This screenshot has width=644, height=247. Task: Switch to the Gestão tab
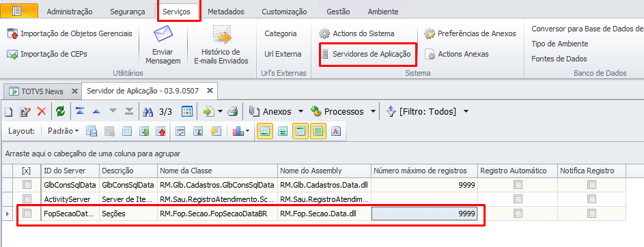tap(339, 12)
